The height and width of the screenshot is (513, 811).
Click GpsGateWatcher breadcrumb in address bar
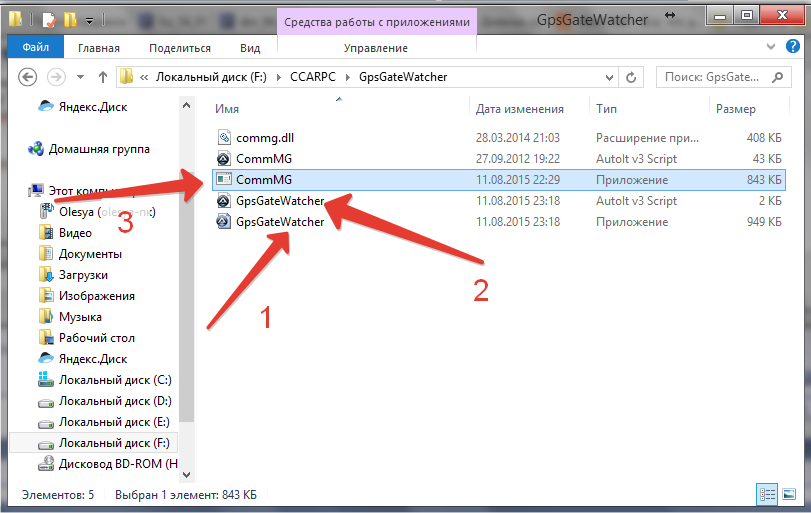tap(403, 77)
